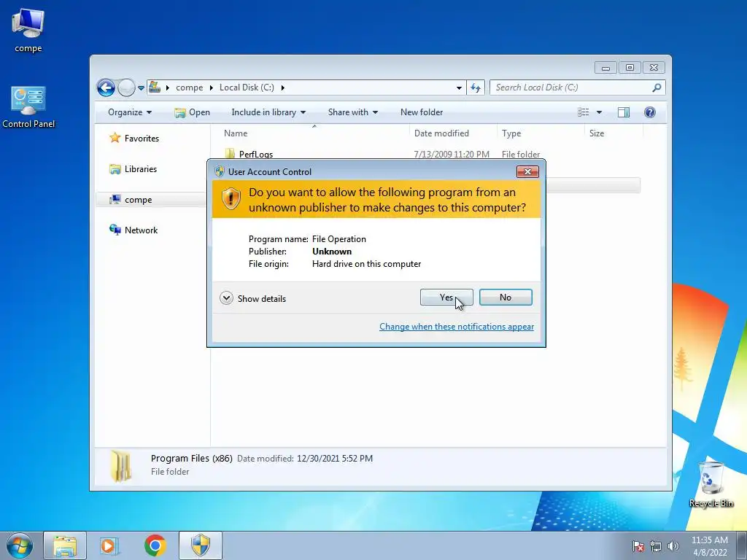Open Windows Start menu orb
Screen dimensions: 747x560
pos(19,545)
